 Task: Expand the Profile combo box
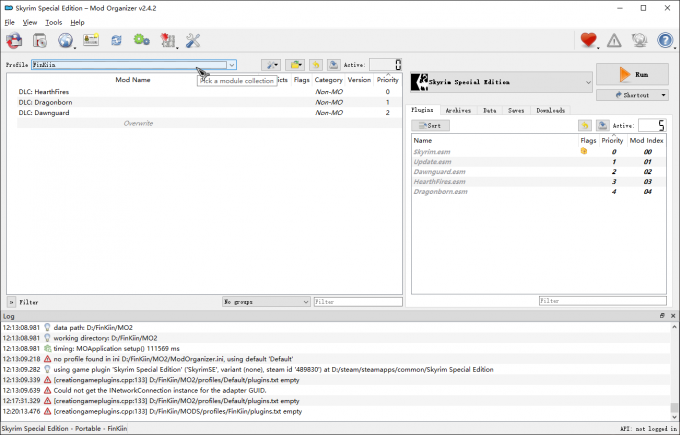pyautogui.click(x=232, y=65)
